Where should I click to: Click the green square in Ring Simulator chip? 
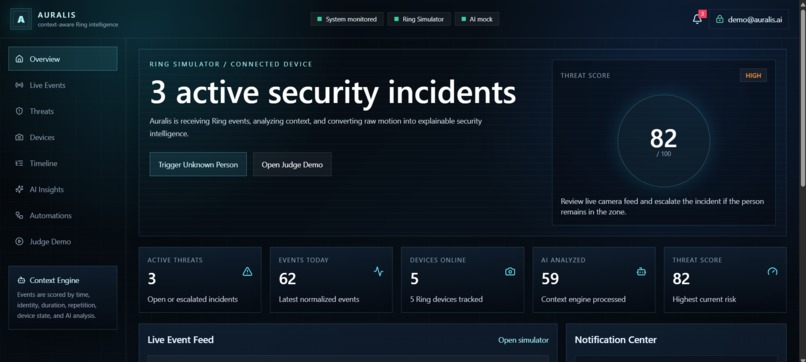[396, 19]
